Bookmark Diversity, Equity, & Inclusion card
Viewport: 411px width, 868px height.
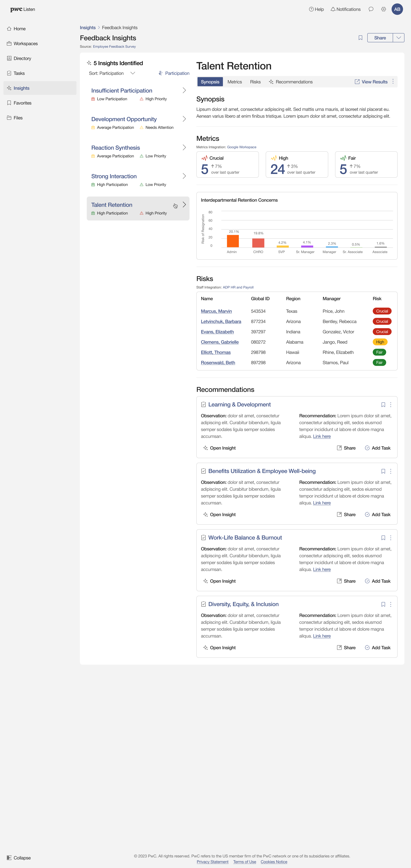point(383,604)
